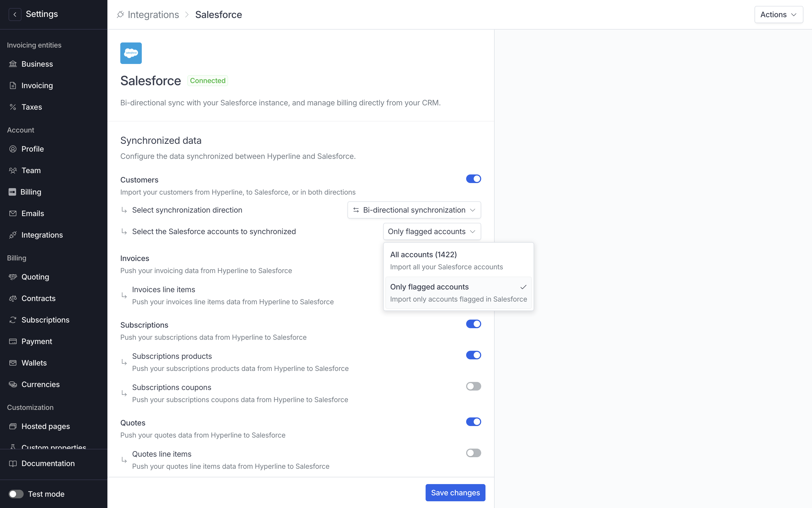
Task: Click Save changes button
Action: click(455, 492)
